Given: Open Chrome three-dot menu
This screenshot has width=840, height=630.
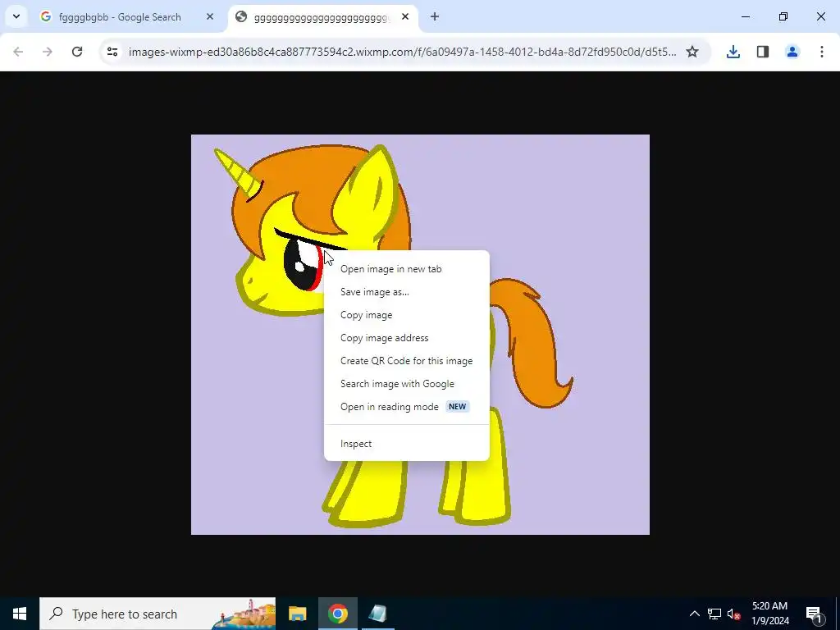Looking at the screenshot, I should (x=822, y=52).
